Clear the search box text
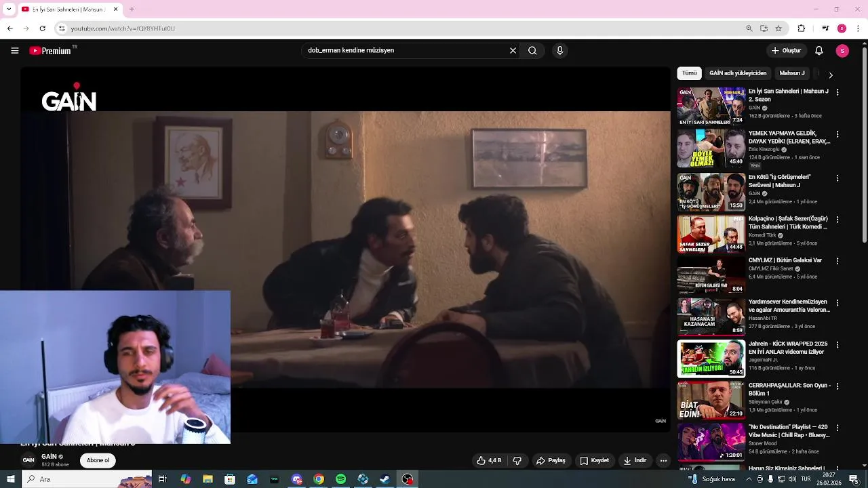The image size is (868, 488). (x=513, y=50)
